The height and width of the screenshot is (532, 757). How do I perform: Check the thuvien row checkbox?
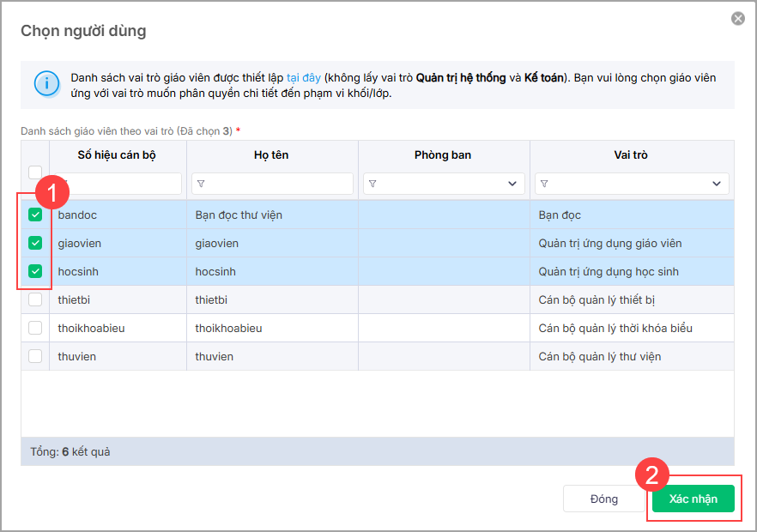(x=35, y=356)
